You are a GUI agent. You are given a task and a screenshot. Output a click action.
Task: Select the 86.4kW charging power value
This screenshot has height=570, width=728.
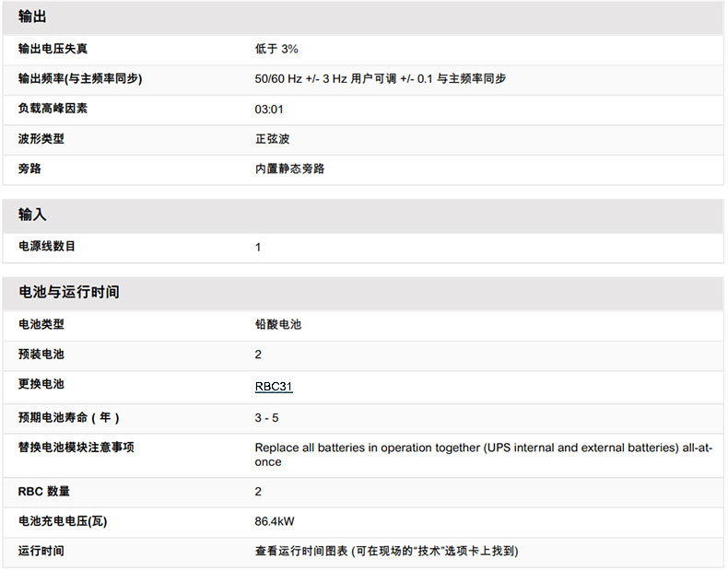point(275,522)
